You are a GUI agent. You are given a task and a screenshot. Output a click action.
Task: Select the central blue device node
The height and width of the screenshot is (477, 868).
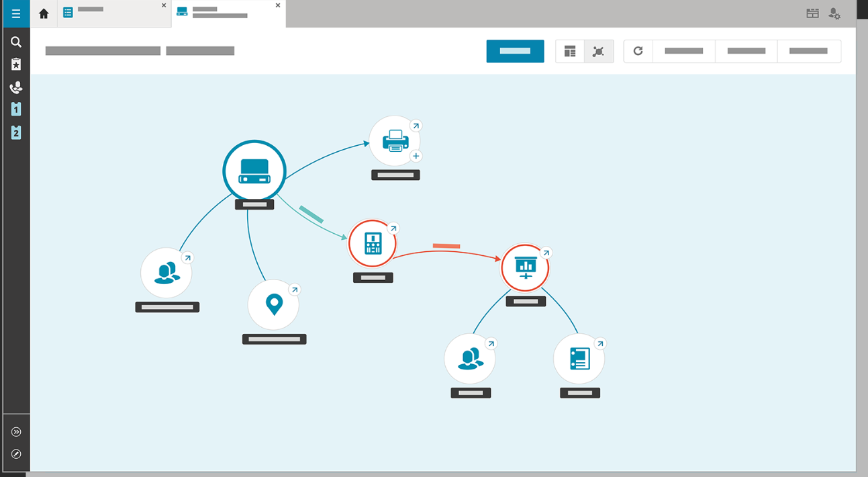(x=254, y=171)
